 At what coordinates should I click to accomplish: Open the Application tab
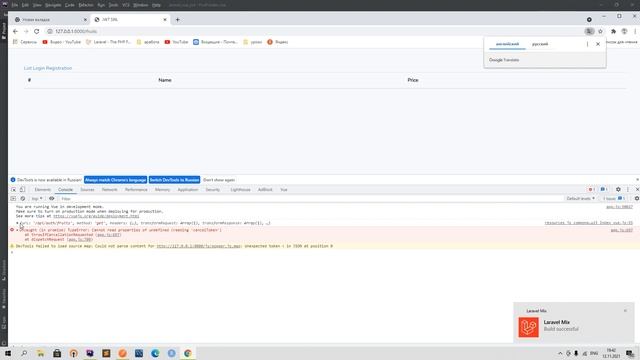click(187, 190)
